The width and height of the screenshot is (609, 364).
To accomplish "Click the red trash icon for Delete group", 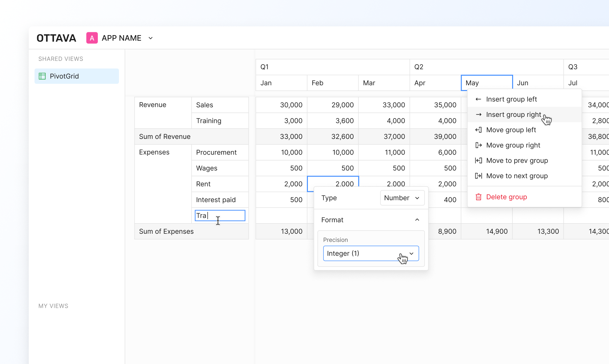I will pos(478,197).
